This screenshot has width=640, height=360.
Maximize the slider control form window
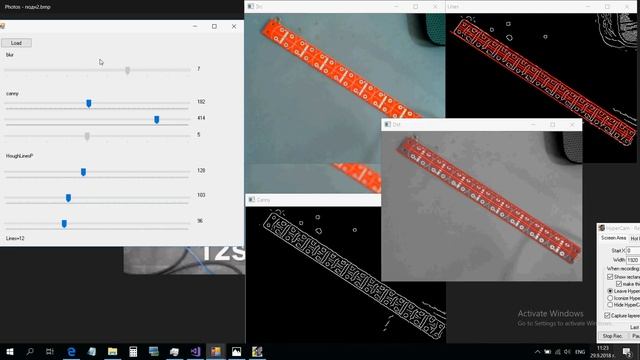[214, 27]
